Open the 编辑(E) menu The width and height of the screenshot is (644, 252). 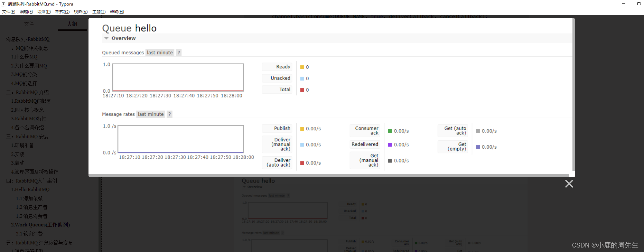(26, 12)
